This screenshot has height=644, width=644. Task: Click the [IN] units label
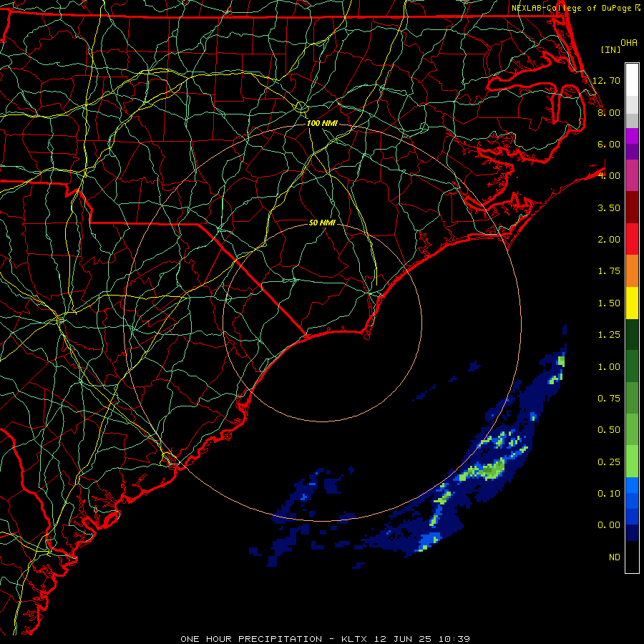point(610,49)
